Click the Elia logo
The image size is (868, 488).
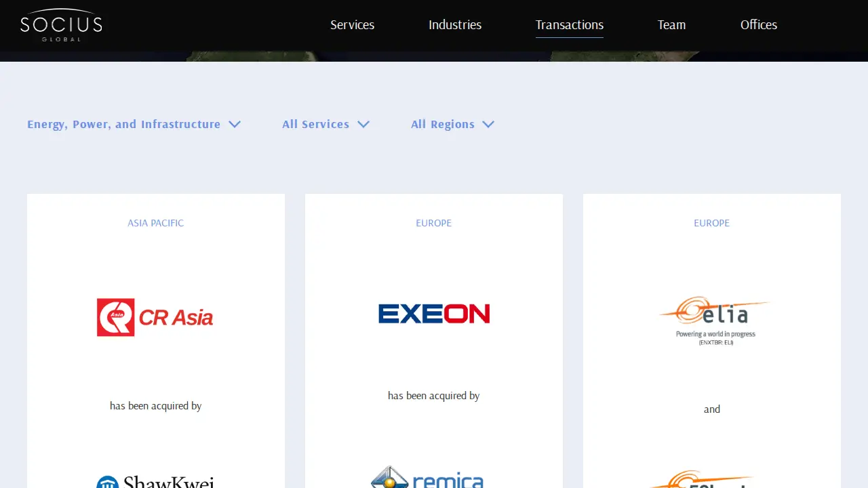click(x=715, y=321)
